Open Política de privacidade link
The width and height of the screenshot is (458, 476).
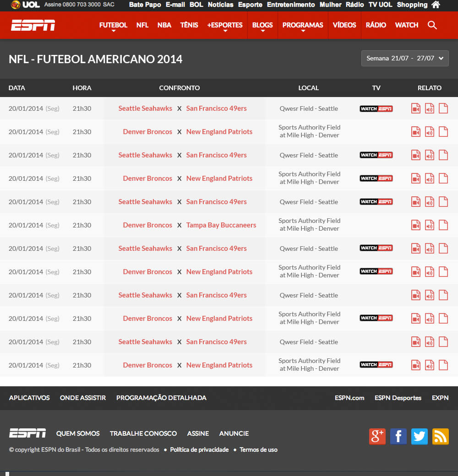[x=199, y=449]
